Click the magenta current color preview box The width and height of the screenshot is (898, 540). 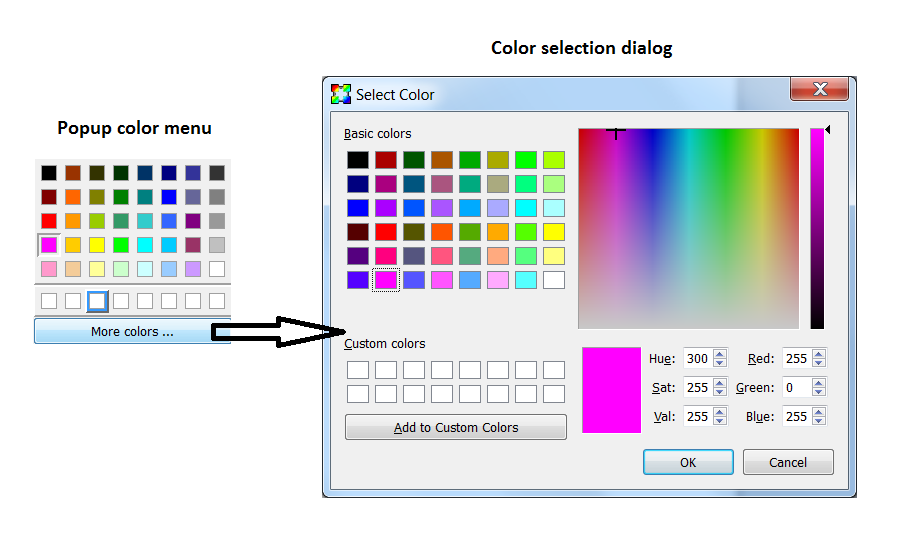(612, 390)
